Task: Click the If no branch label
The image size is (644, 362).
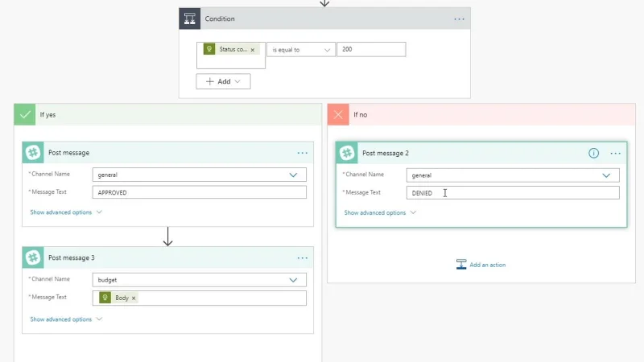Action: tap(360, 114)
